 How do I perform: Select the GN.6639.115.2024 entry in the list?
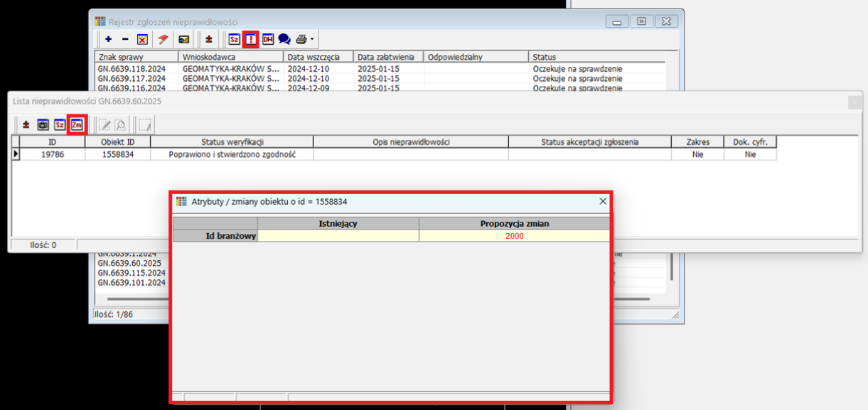click(x=132, y=273)
